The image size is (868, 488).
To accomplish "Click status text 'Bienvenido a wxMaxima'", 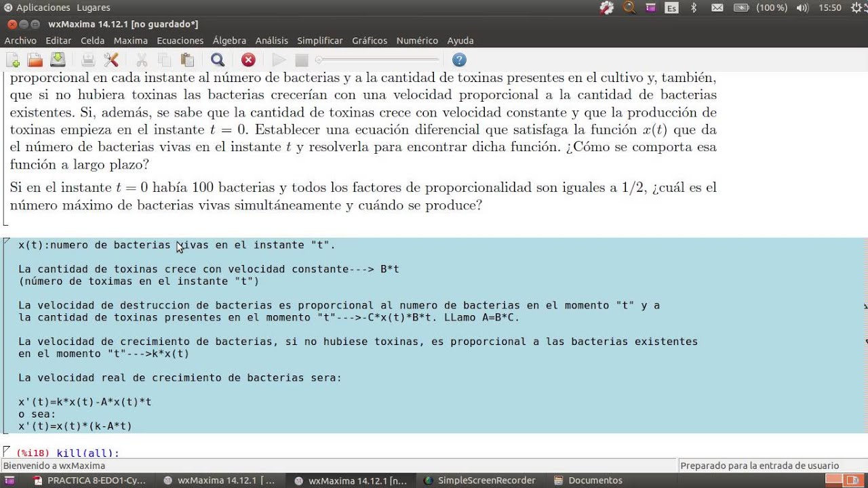I will pos(54,466).
